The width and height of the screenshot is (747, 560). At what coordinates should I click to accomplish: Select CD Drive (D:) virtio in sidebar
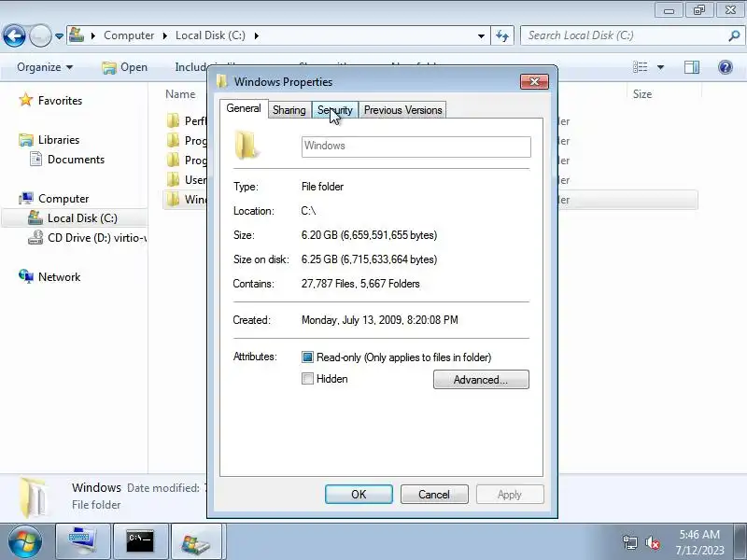tap(97, 238)
